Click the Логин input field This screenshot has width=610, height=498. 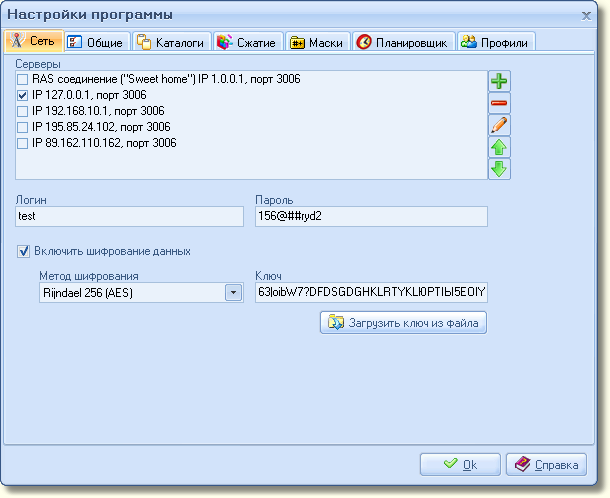[x=130, y=216]
